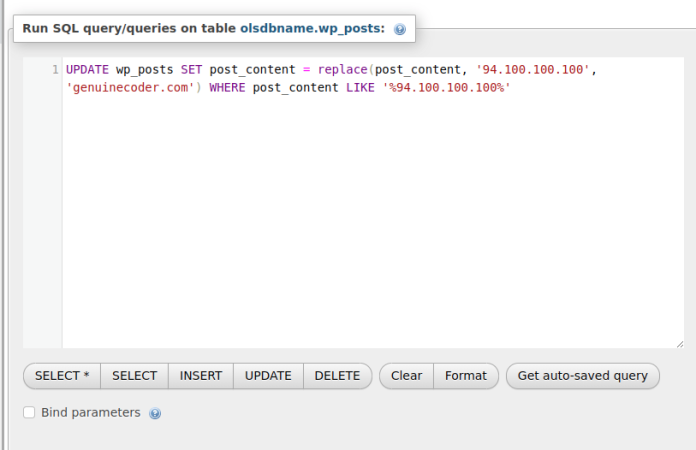Retrieve the auto-saved query
This screenshot has height=450, width=696.
583,376
